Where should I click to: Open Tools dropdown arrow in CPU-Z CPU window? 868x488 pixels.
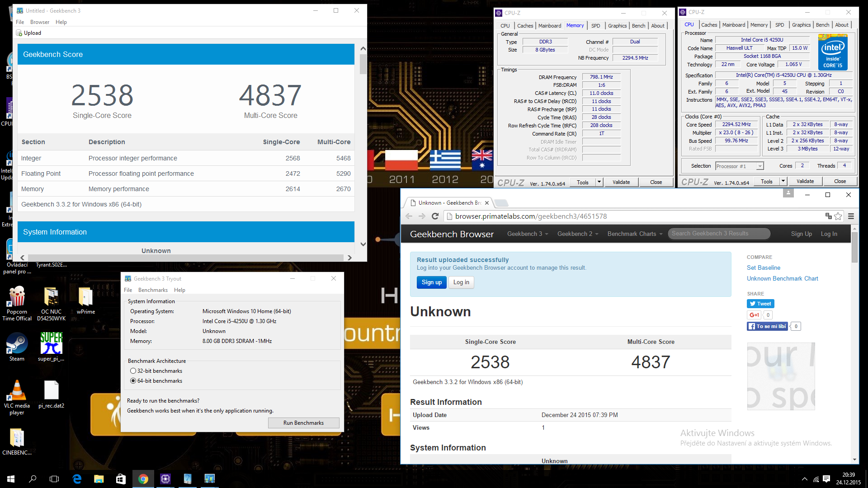[x=783, y=181]
